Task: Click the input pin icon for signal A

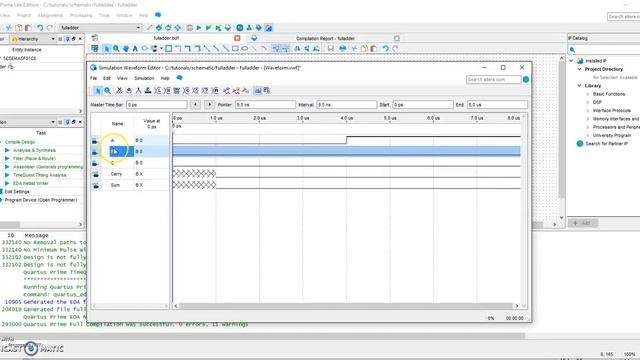Action: 95,140
